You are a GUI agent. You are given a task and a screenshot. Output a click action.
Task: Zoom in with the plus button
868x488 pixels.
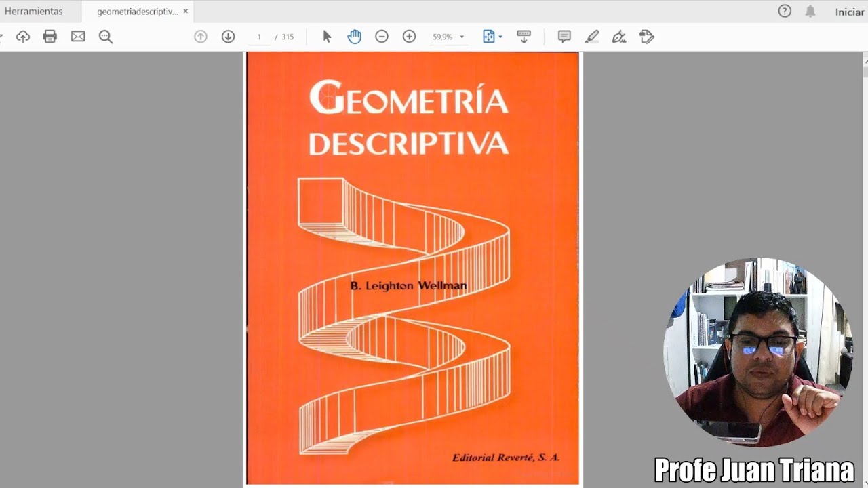pos(410,37)
